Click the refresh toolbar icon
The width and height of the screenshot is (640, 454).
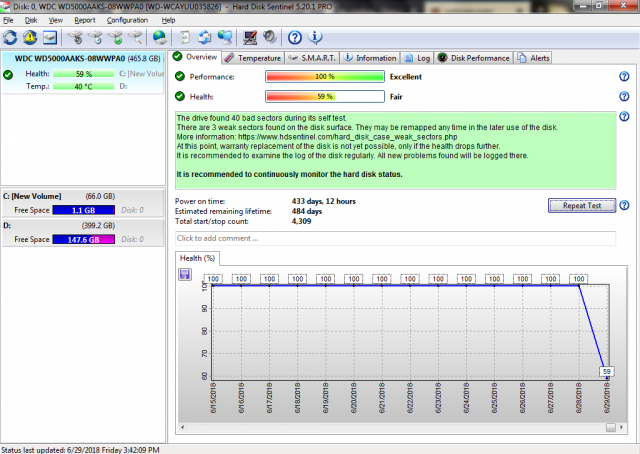tap(11, 38)
